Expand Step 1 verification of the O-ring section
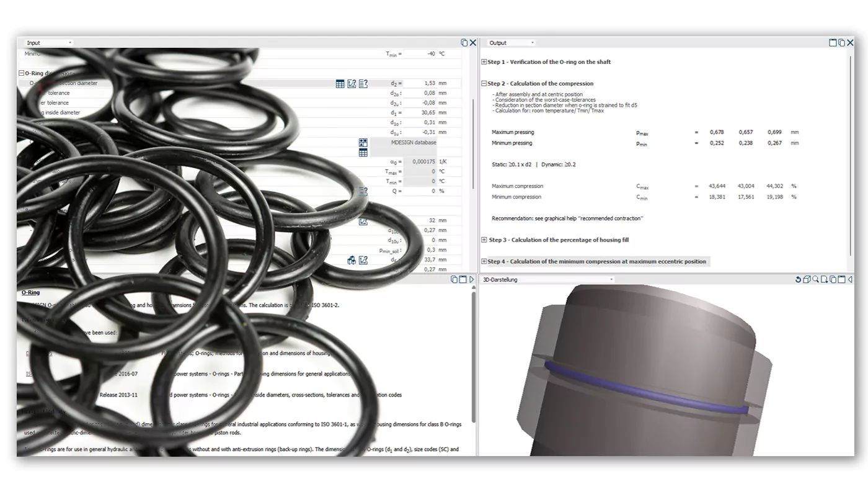The width and height of the screenshot is (868, 489). coord(484,62)
